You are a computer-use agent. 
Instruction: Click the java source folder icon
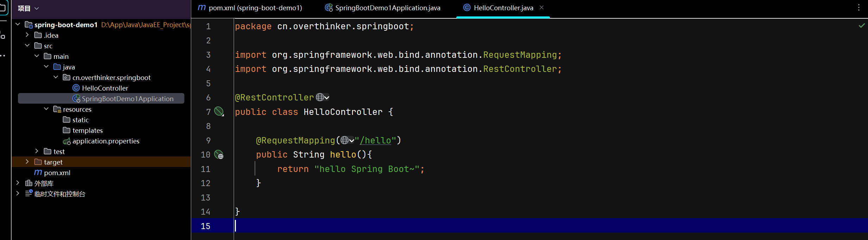coord(57,67)
